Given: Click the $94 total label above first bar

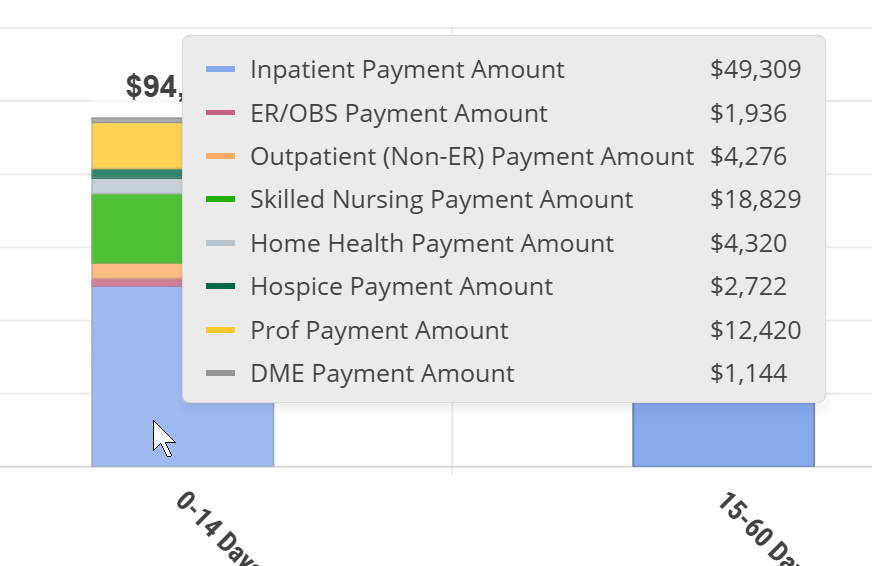Looking at the screenshot, I should pos(154,87).
